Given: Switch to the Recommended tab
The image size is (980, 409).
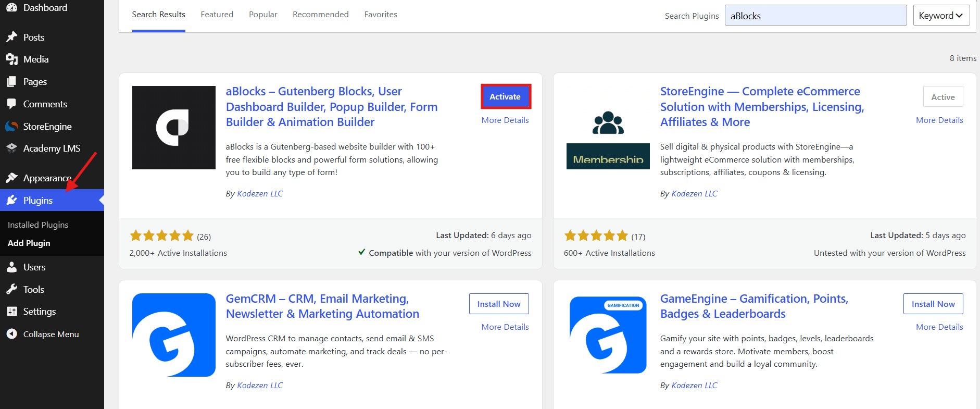Looking at the screenshot, I should coord(321,15).
